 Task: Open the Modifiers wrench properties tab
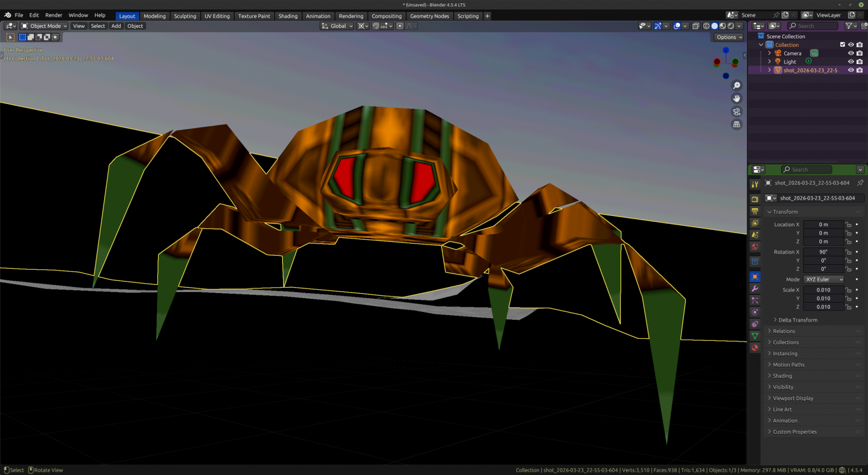click(755, 289)
